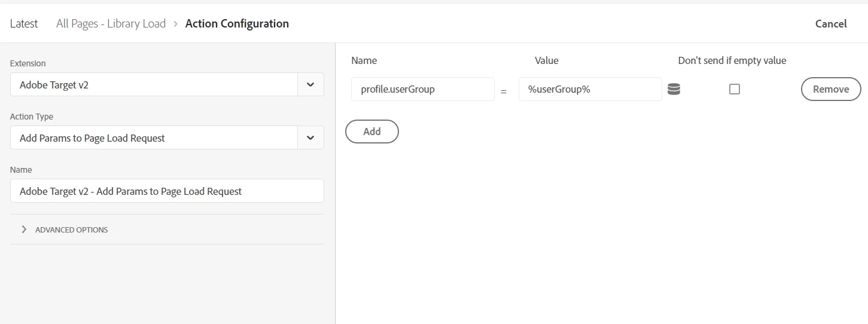Screen dimensions: 868x324
Task: Click the Action Type dropdown arrow button
Action: [x=310, y=138]
